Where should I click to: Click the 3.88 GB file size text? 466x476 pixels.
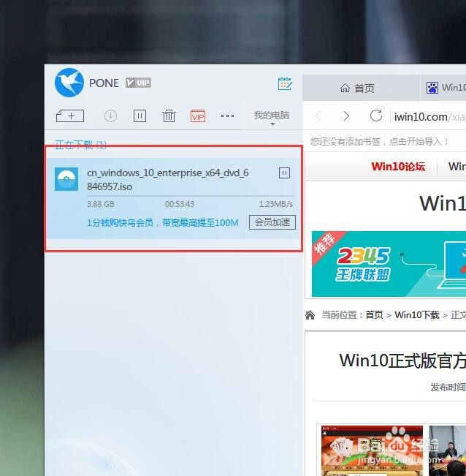click(x=101, y=204)
